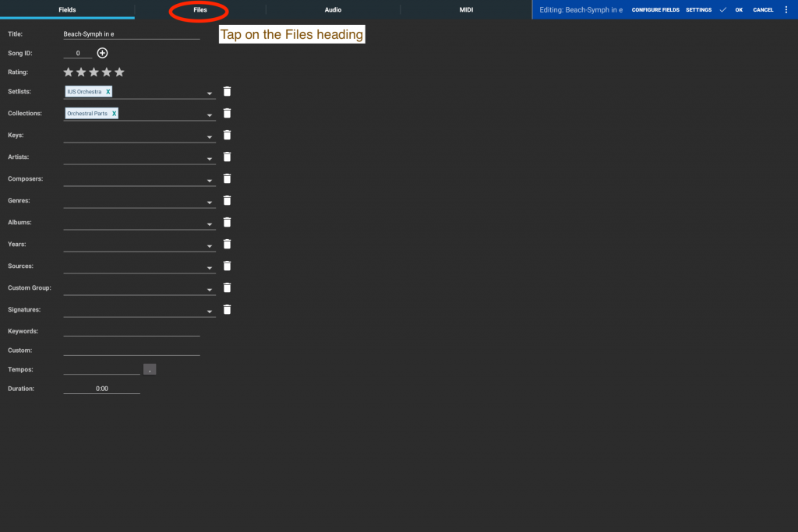
Task: Click trash icon next to Collections
Action: click(x=227, y=113)
